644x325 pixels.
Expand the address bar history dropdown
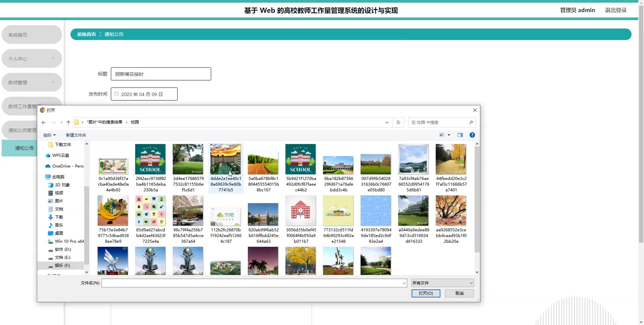point(387,123)
